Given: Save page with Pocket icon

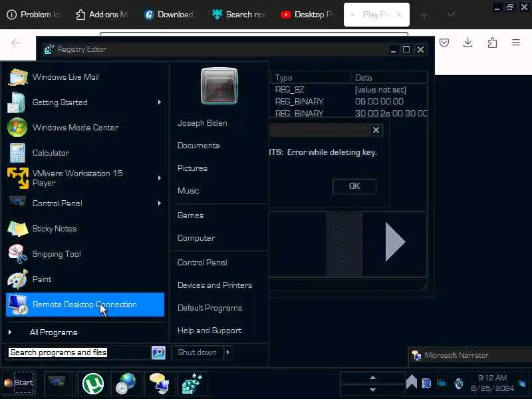Looking at the screenshot, I should click(444, 43).
